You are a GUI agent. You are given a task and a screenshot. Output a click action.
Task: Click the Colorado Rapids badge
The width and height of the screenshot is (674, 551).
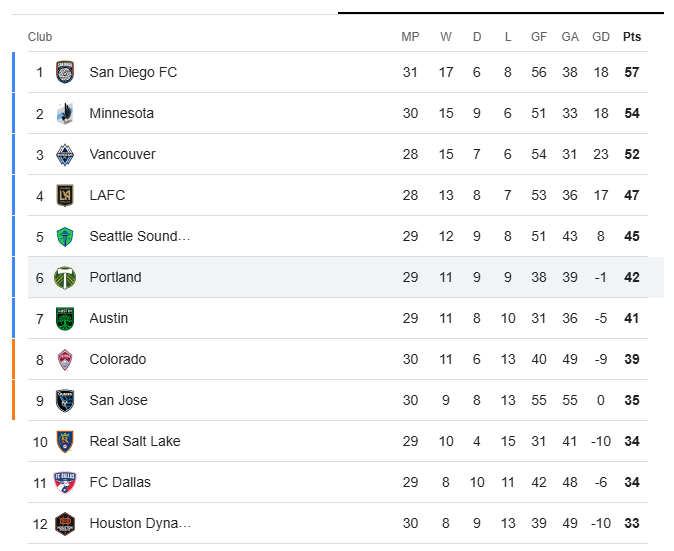(65, 359)
